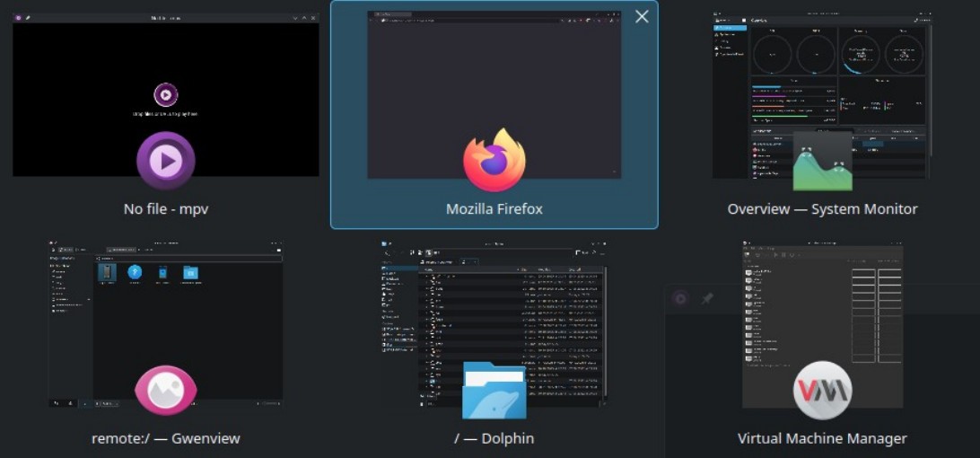Click the "Mozilla Firefox" title label

coord(494,209)
